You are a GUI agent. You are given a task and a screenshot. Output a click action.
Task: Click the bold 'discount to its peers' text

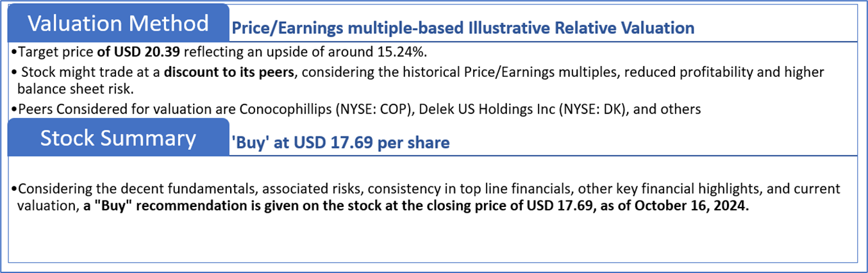(x=229, y=72)
